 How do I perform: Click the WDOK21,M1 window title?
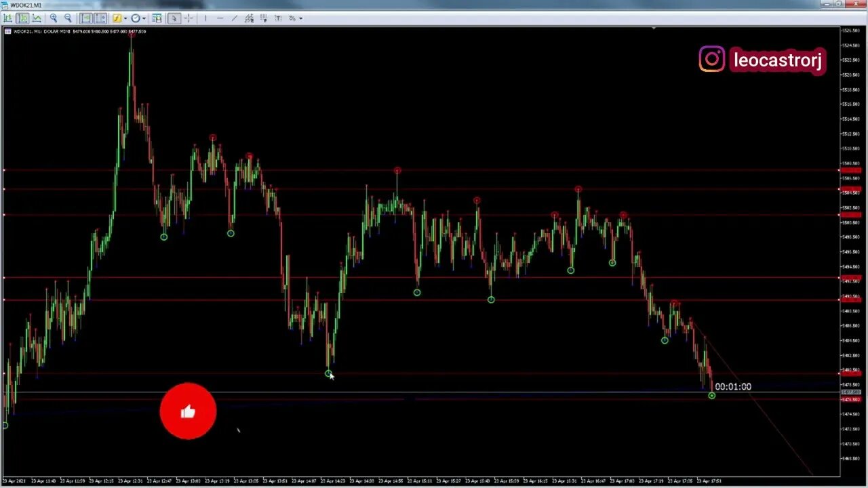pos(26,5)
